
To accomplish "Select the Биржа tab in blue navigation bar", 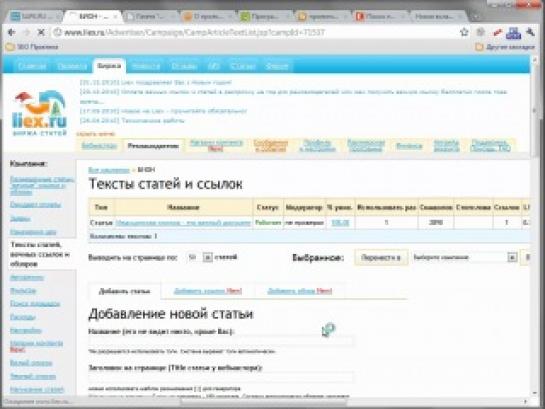I will coord(109,66).
